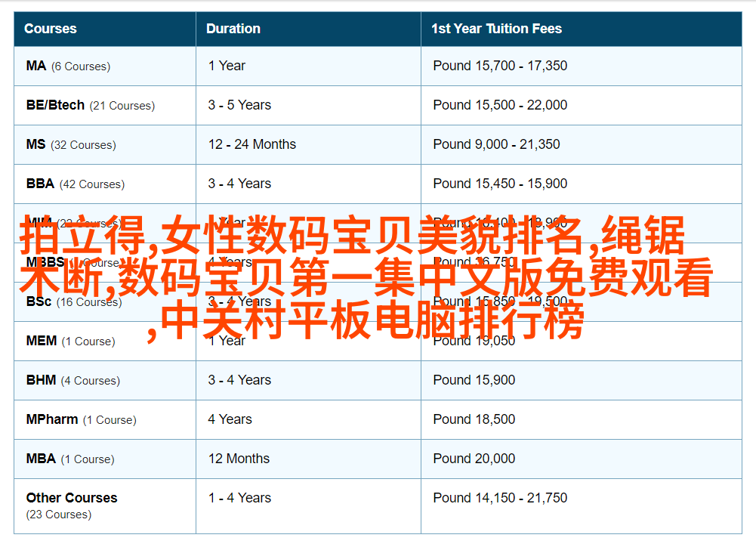Open the BBA courses row
This screenshot has width=756, height=544.
pyautogui.click(x=41, y=184)
